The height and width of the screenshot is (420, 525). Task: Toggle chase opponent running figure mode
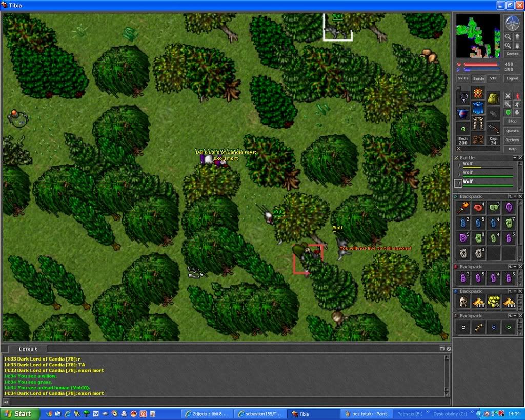pyautogui.click(x=517, y=105)
